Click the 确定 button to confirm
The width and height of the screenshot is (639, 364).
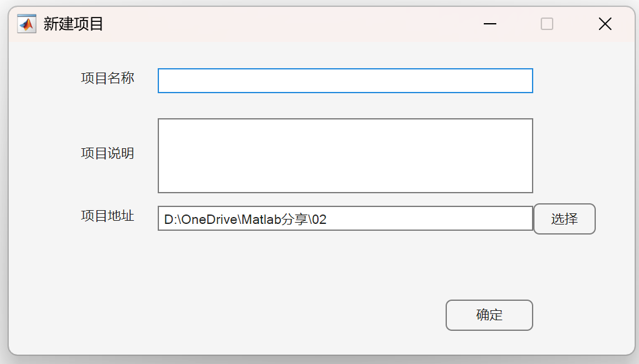point(489,315)
